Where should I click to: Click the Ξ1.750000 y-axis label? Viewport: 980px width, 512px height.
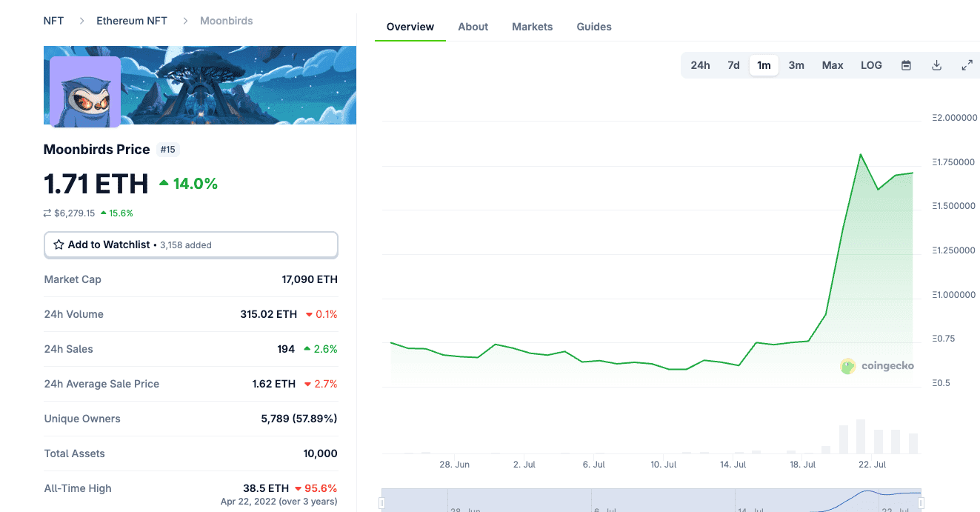point(954,162)
